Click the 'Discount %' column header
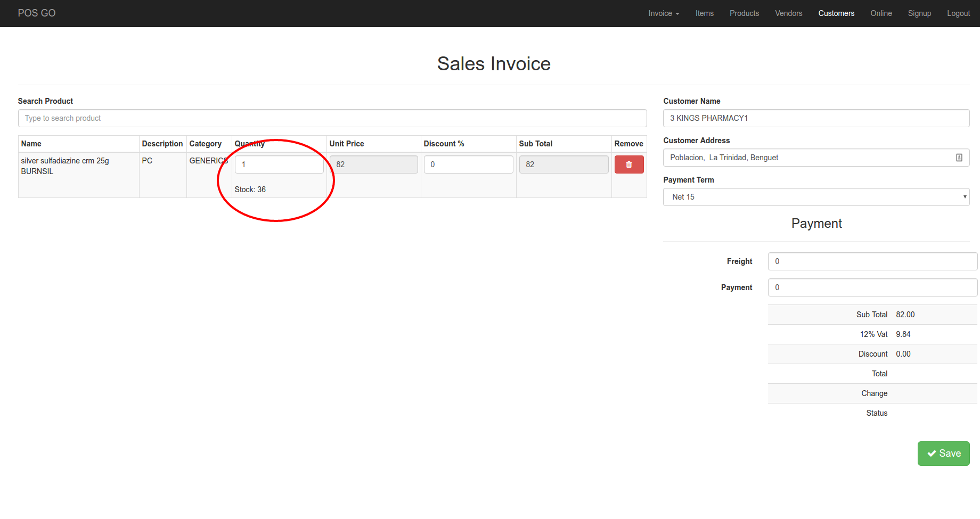Viewport: 980px width, 519px height. point(444,144)
